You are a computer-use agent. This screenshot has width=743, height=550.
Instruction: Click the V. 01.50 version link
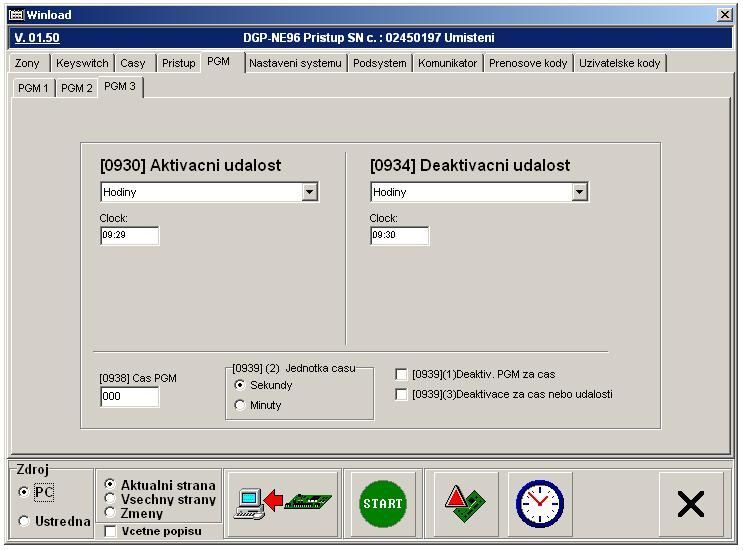pyautogui.click(x=37, y=38)
